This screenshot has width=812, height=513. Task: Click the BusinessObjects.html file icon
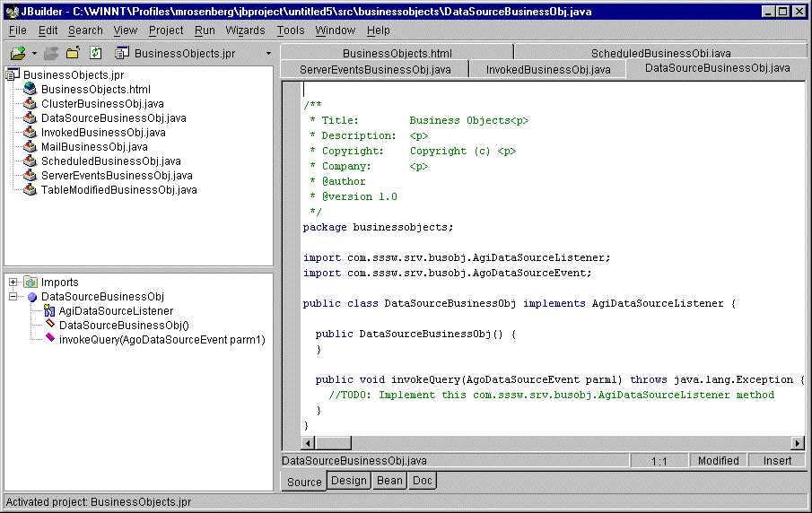30,89
